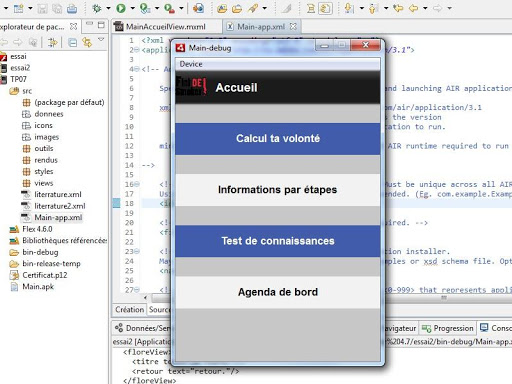Tap the Calcul ta volonté button
This screenshot has width=512, height=384.
(278, 139)
